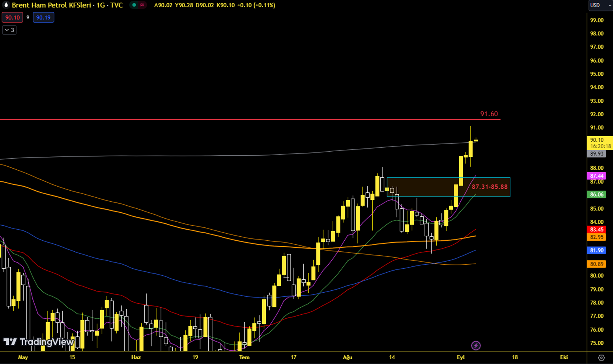Click the 78.00 level on price axis
Screen dimensions: 613x364
(596, 303)
